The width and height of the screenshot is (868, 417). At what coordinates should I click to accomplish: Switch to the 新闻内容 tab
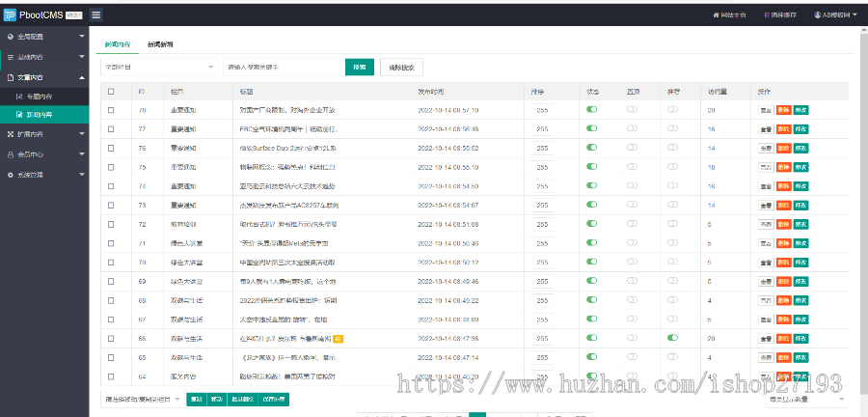pyautogui.click(x=118, y=44)
